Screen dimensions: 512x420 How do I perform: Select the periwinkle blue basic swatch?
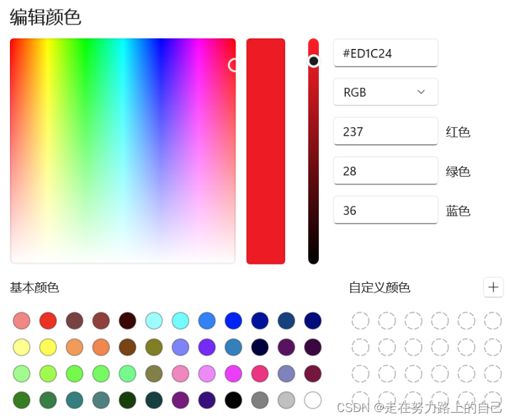(180, 347)
